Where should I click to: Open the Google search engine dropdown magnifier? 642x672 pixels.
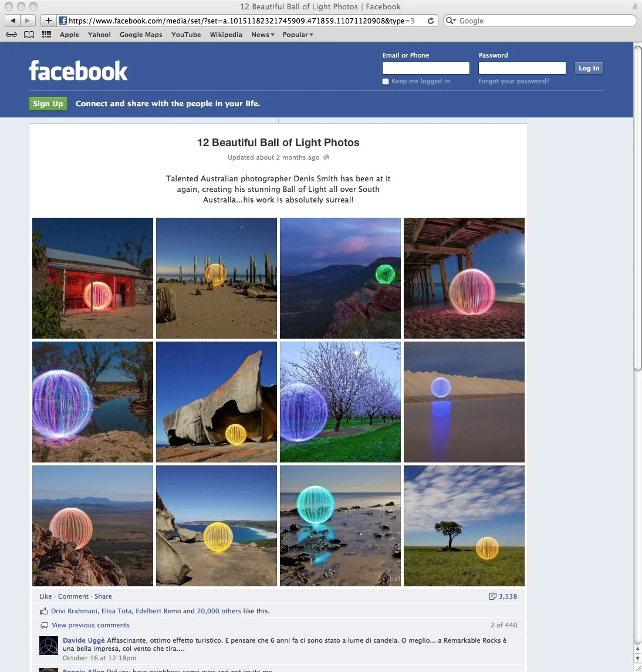pyautogui.click(x=450, y=21)
